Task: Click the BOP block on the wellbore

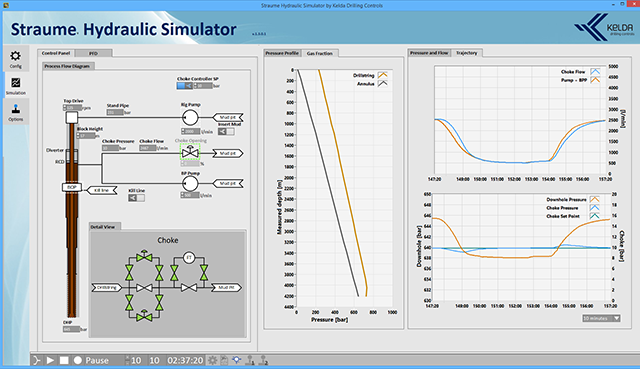Action: point(72,187)
